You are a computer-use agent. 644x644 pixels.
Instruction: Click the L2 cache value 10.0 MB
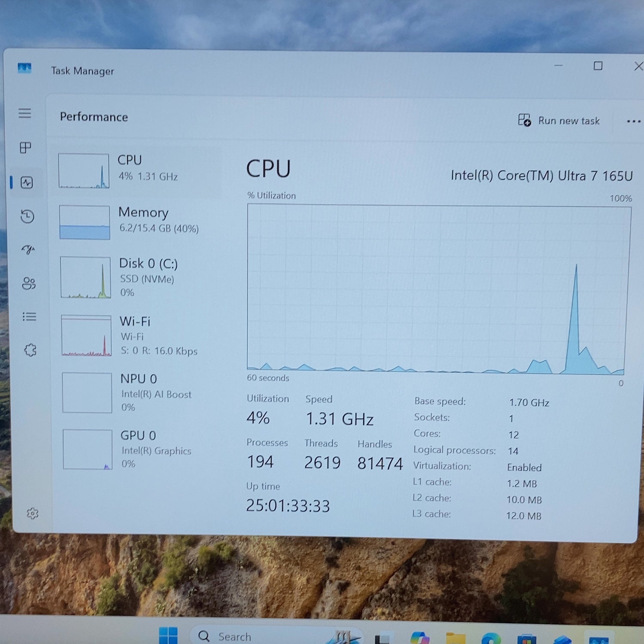click(x=524, y=500)
